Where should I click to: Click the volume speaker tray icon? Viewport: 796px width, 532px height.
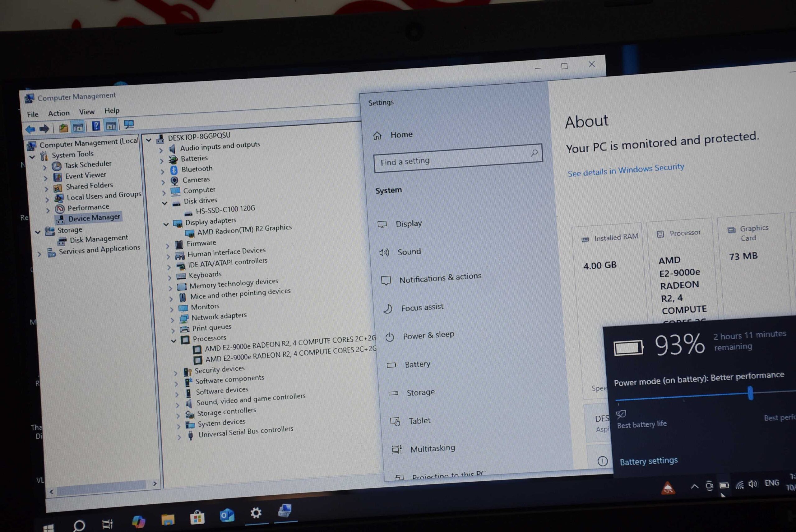752,484
